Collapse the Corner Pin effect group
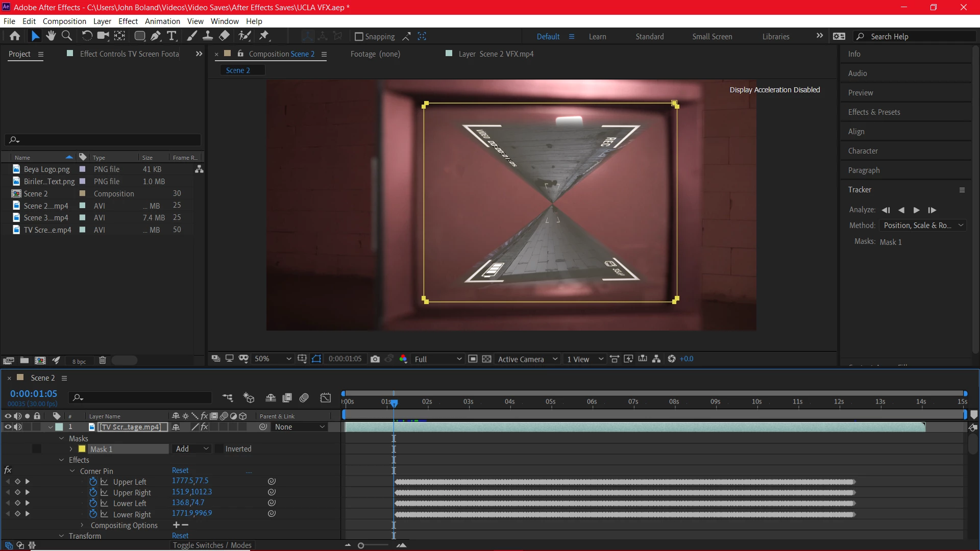This screenshot has height=551, width=980. tap(72, 471)
